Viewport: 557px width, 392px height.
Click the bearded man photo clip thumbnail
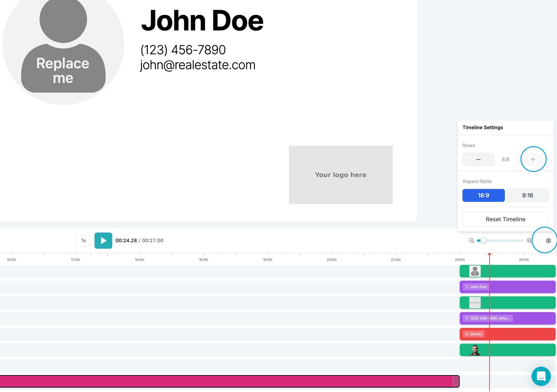coord(475,350)
